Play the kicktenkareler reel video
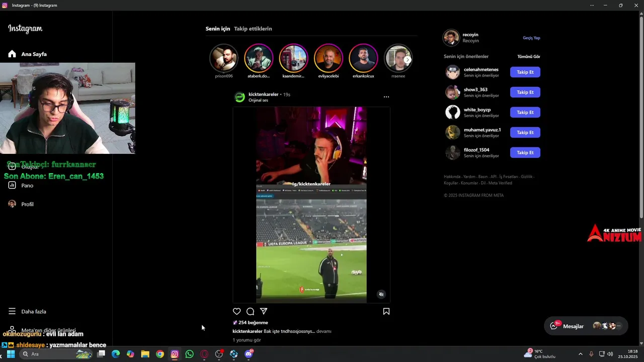 click(x=311, y=205)
